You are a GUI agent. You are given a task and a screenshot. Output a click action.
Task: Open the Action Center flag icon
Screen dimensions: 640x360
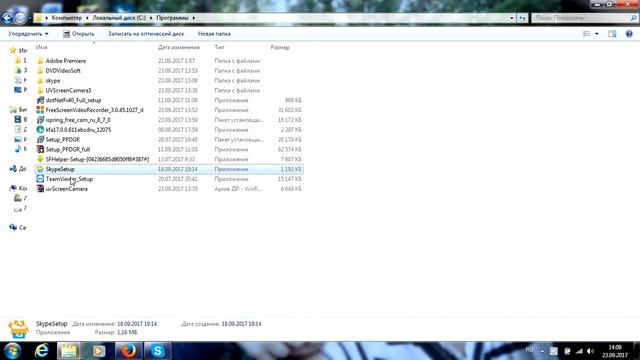tap(567, 351)
